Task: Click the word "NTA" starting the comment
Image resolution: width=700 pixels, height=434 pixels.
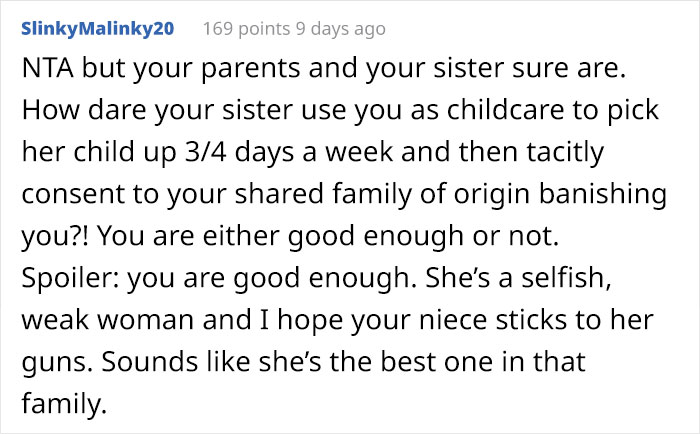Action: (46, 72)
